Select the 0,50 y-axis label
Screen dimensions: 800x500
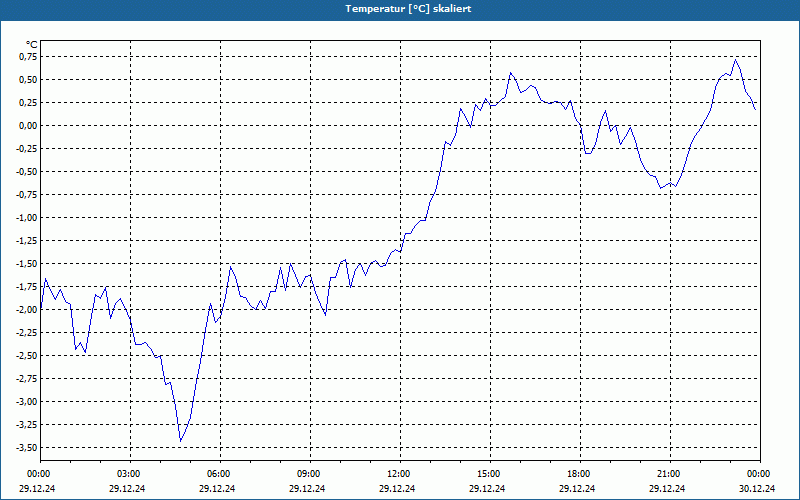29,80
